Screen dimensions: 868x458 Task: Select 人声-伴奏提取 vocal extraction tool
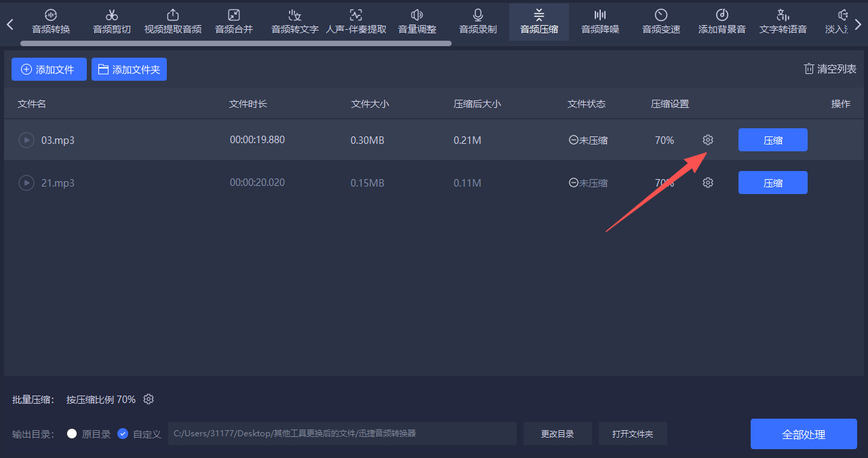[356, 22]
